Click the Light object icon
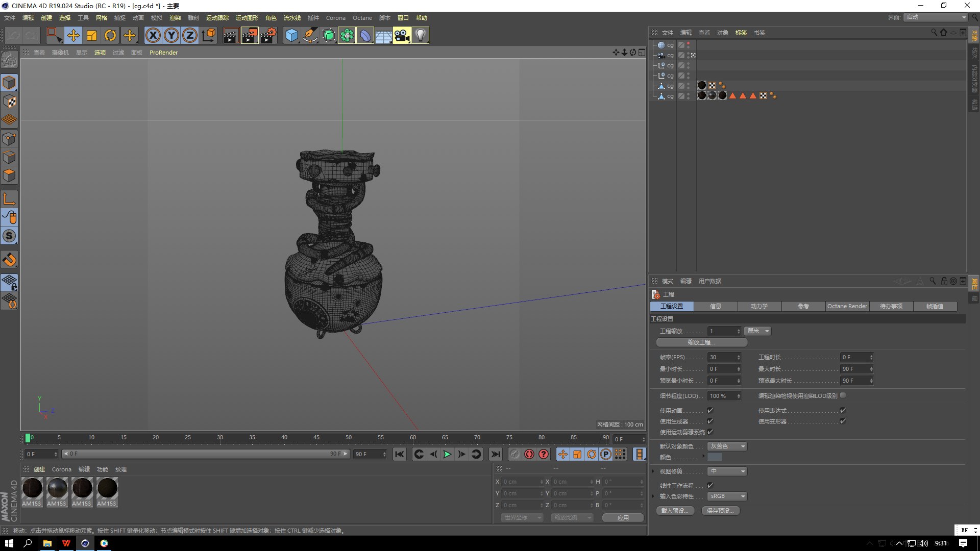 (x=420, y=35)
